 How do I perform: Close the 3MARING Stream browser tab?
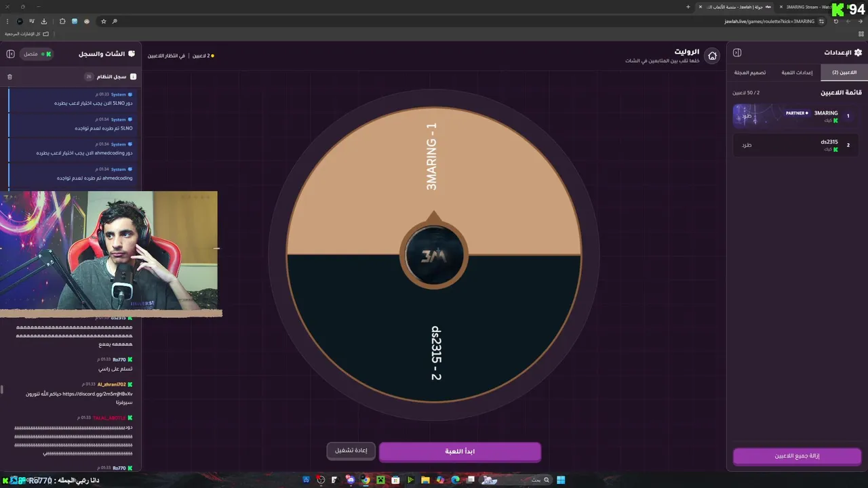coord(781,7)
